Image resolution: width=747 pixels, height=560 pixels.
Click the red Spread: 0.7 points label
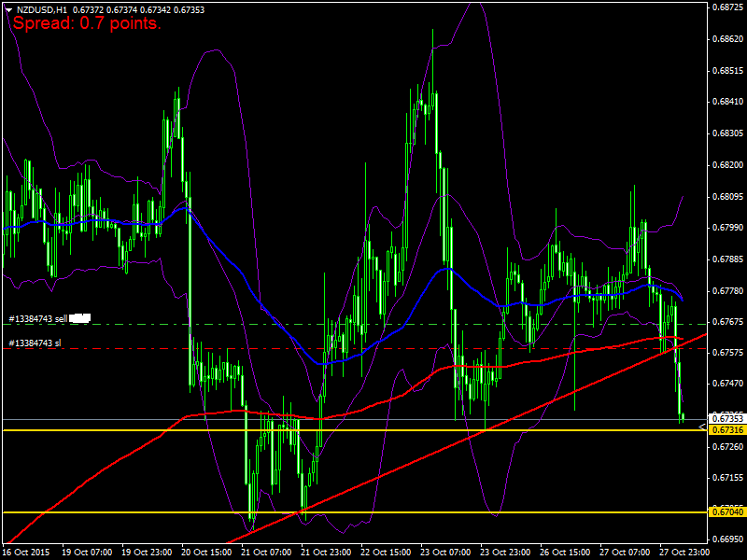click(86, 24)
